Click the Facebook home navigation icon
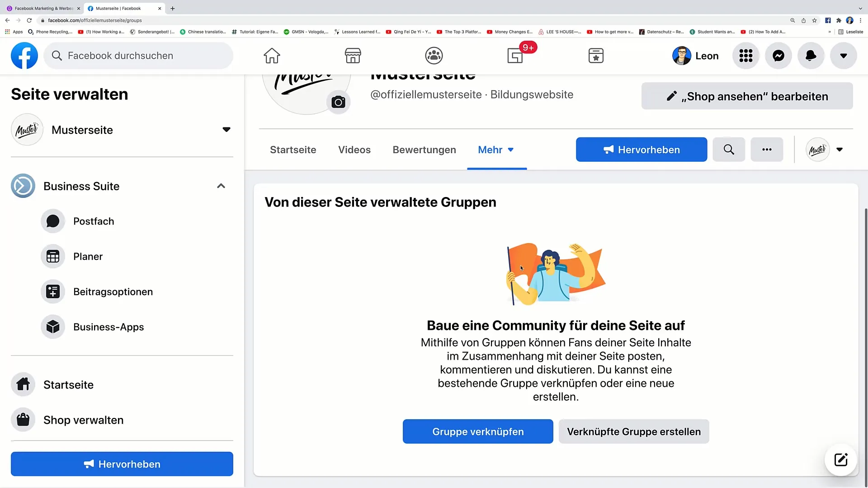 [272, 56]
